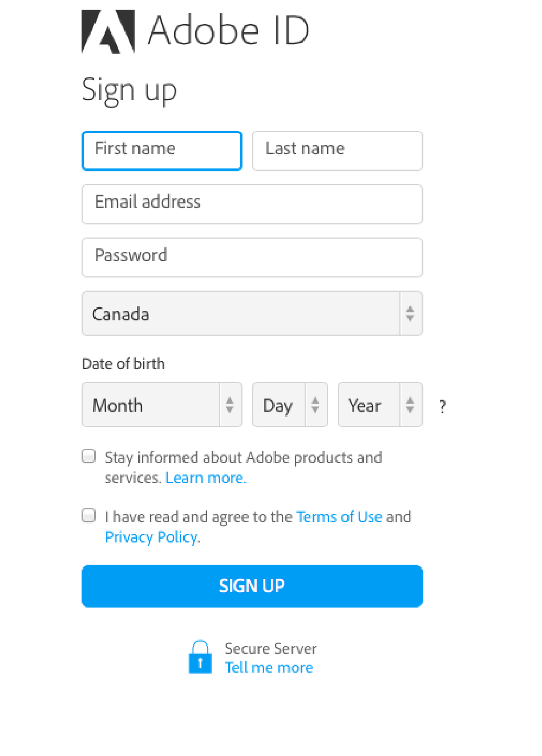Image resolution: width=542 pixels, height=756 pixels.
Task: Click the Tell me more link
Action: pos(269,667)
